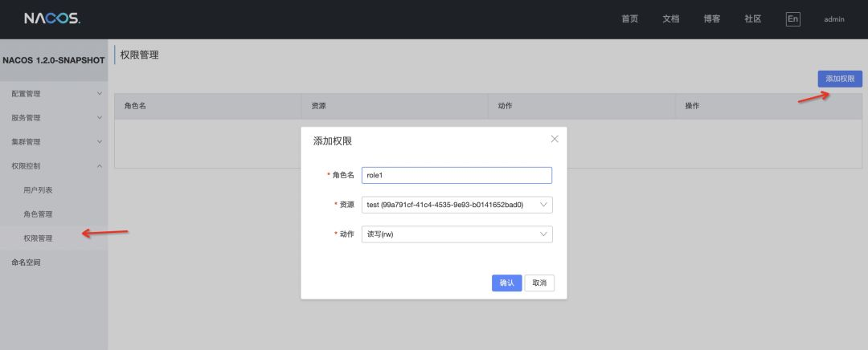This screenshot has height=350, width=868.
Task: Open the admin user menu
Action: click(834, 19)
